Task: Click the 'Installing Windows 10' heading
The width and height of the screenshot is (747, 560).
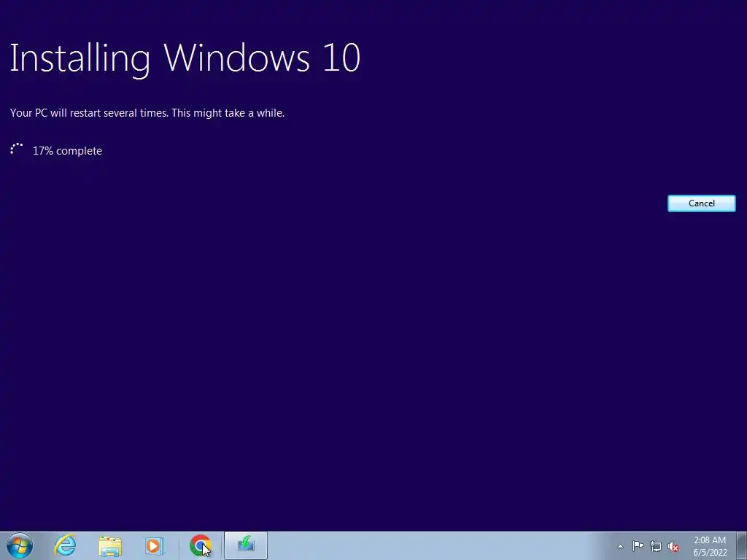Action: pos(185,58)
